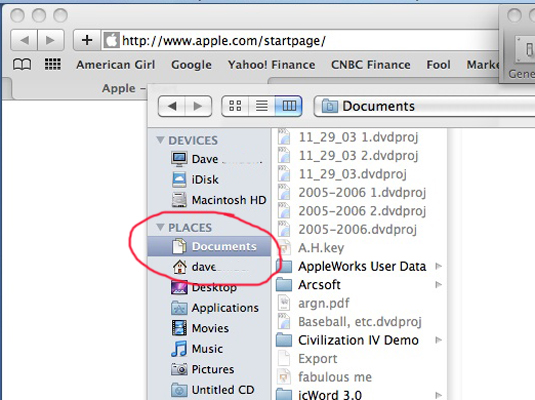The height and width of the screenshot is (400, 535).
Task: Select Macintosh HD in sidebar
Action: pyautogui.click(x=209, y=200)
